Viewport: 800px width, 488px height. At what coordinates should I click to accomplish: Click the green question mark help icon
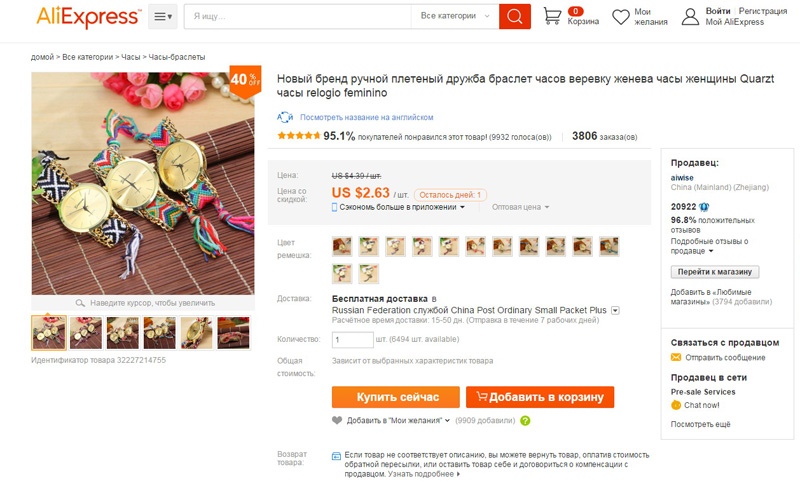pyautogui.click(x=525, y=421)
